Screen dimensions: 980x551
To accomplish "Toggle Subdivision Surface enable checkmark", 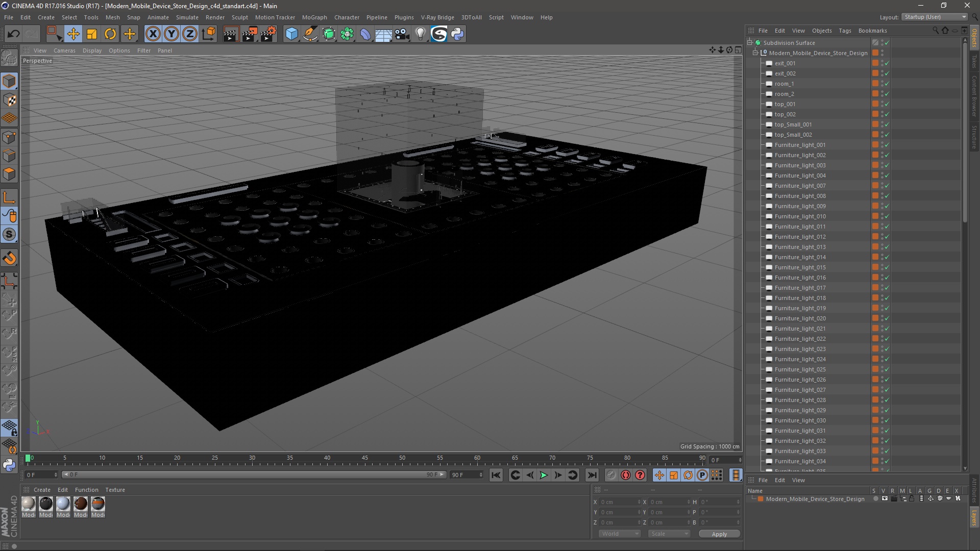I will pos(887,43).
